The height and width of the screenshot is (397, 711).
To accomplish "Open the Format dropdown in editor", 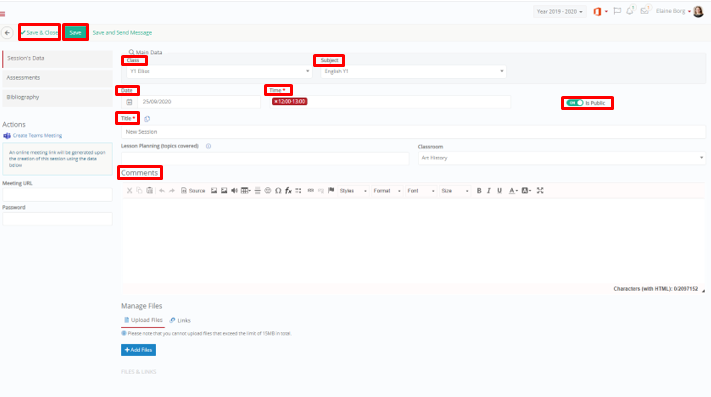I will (387, 191).
